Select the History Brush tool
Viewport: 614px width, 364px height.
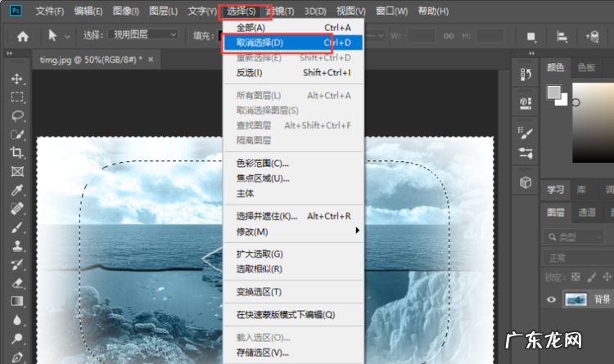17,264
